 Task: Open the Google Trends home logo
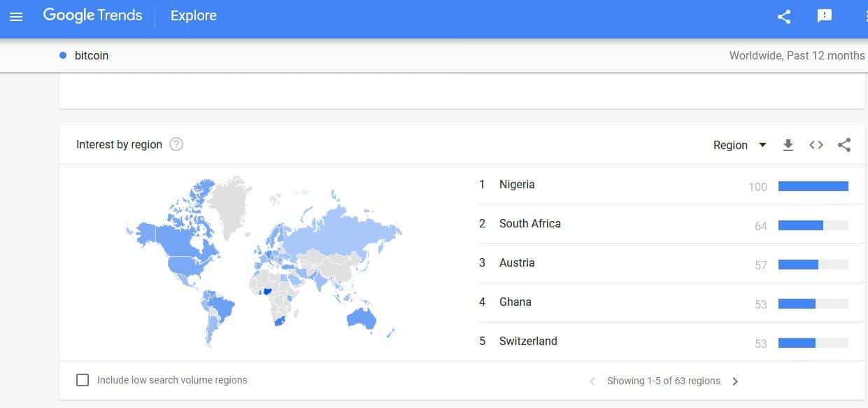click(92, 15)
